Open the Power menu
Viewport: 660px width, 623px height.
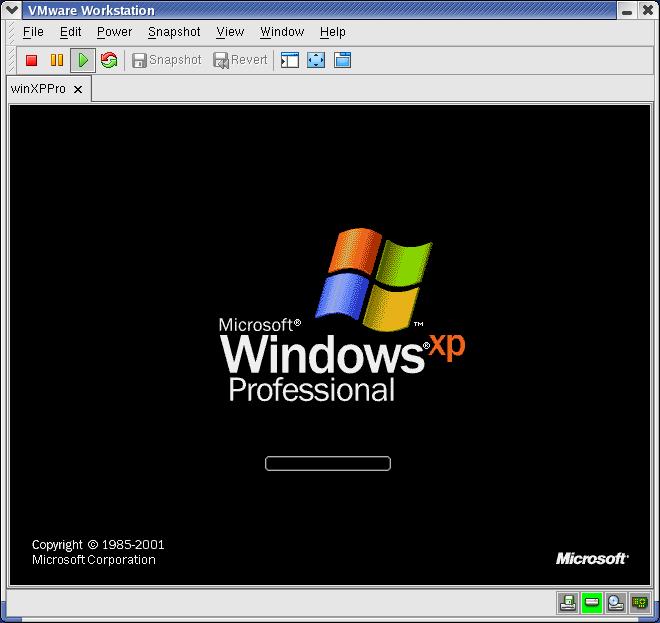[114, 32]
